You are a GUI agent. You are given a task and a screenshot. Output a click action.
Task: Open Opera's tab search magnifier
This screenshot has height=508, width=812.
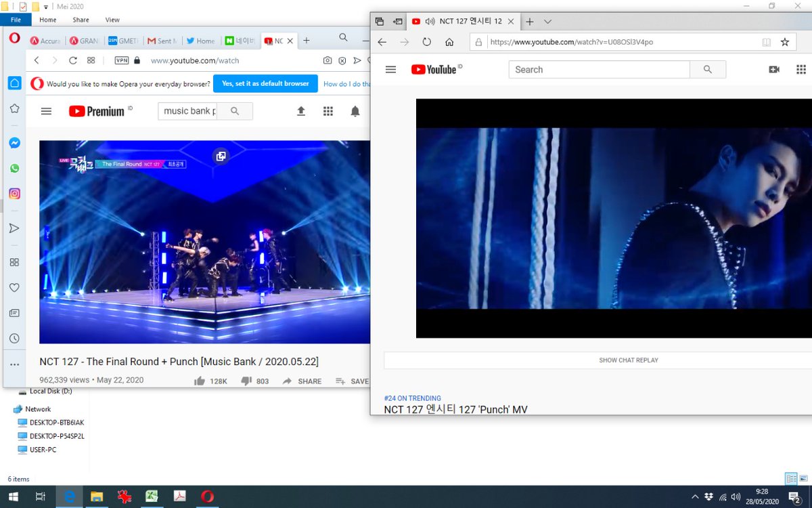344,37
